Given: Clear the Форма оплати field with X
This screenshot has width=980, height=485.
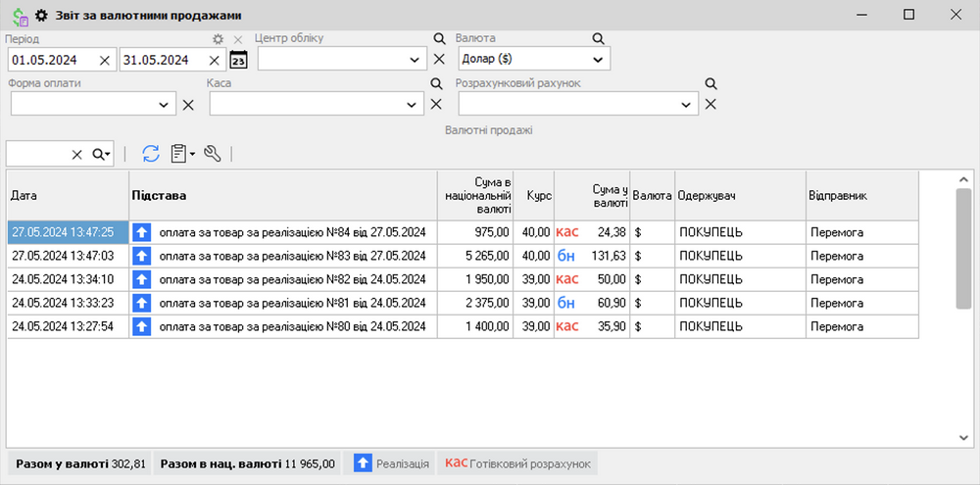Looking at the screenshot, I should [188, 105].
